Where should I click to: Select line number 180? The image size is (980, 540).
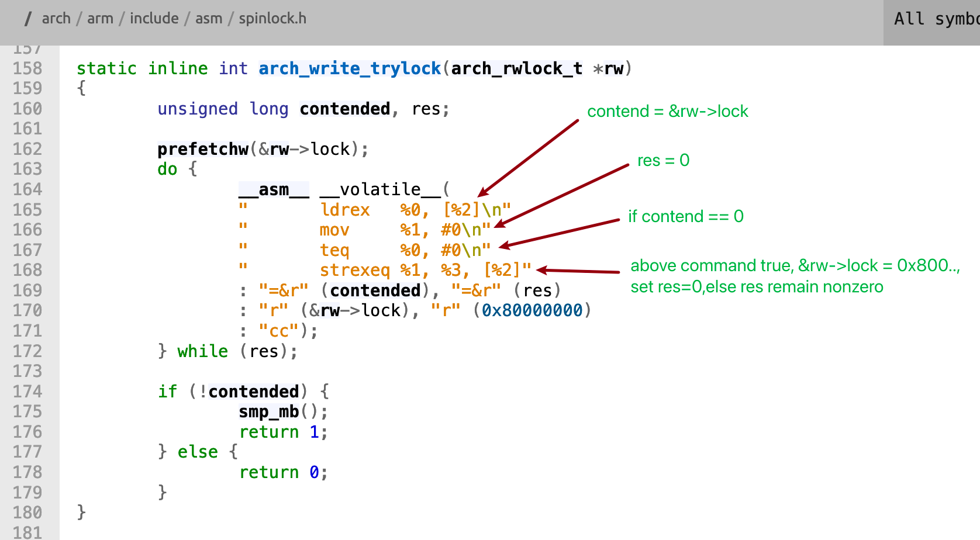(27, 513)
